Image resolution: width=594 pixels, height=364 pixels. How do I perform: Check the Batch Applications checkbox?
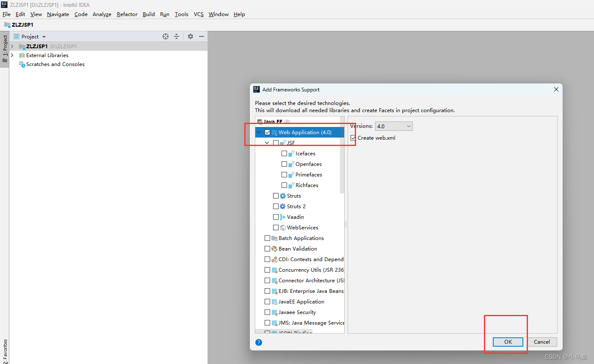tap(267, 238)
